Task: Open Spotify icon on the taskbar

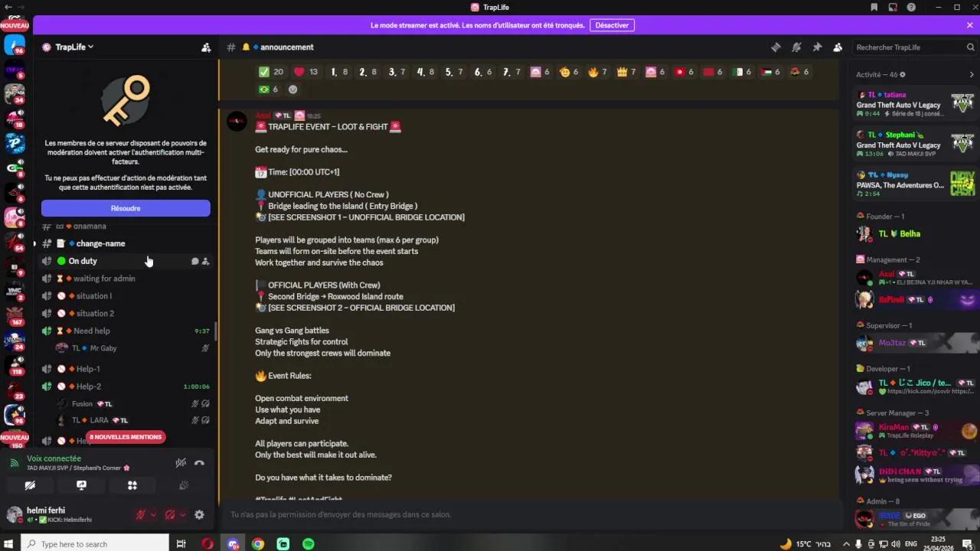Action: click(308, 544)
